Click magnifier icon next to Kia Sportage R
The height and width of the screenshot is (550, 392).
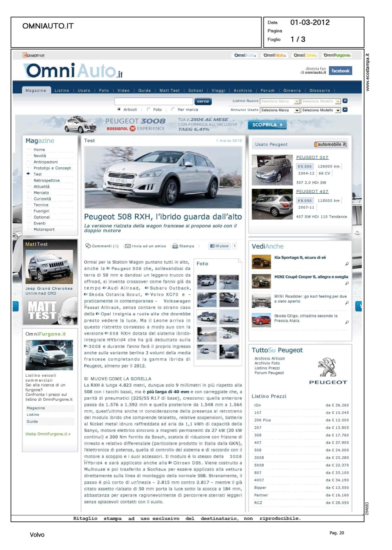[347, 264]
